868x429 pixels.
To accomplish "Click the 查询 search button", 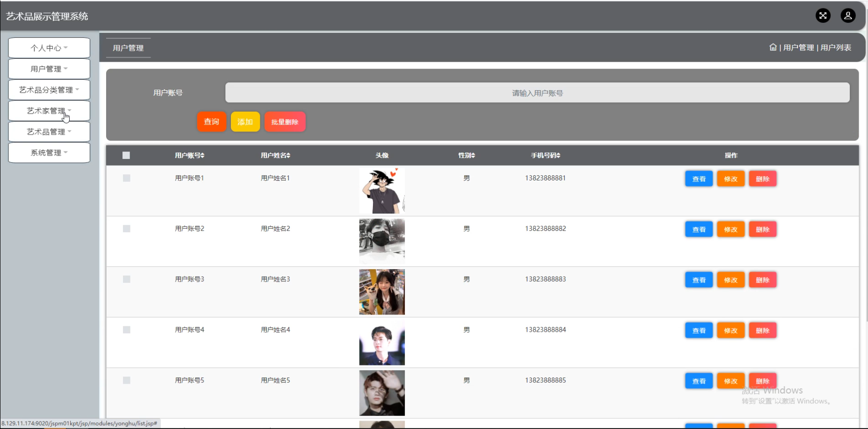I will 211,122.
